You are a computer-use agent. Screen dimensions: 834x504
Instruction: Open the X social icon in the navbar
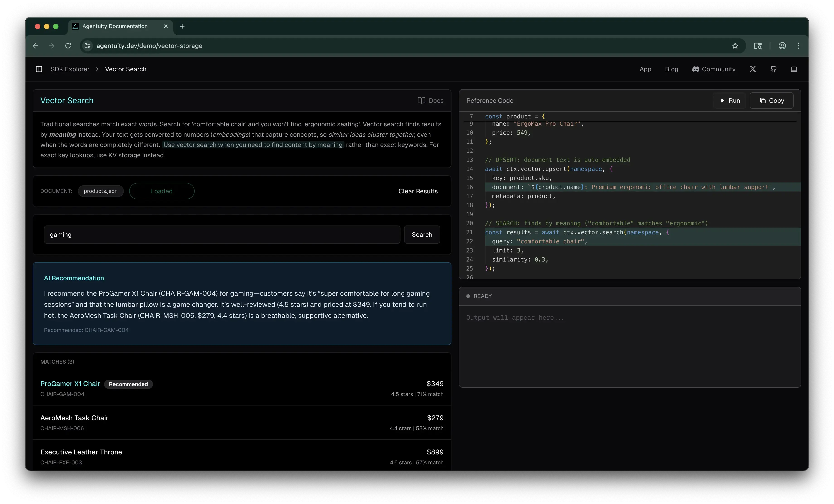coord(753,69)
